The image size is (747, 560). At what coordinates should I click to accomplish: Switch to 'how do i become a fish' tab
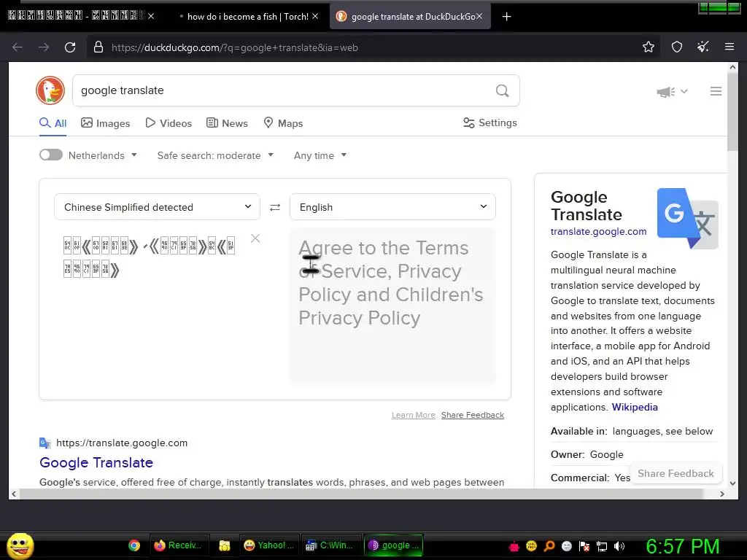click(x=247, y=17)
